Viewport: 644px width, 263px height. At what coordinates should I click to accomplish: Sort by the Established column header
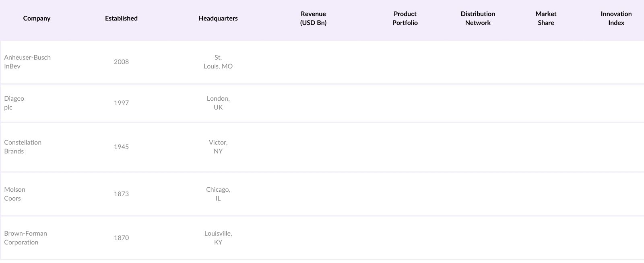[x=121, y=18]
